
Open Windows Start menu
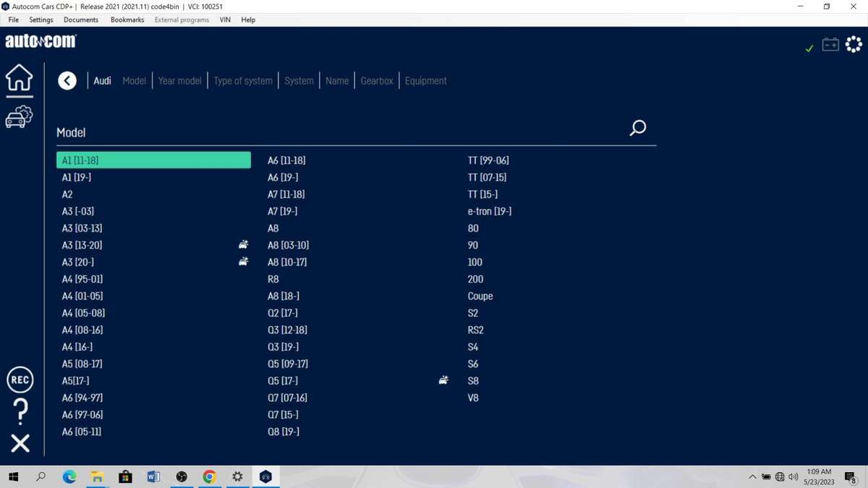(x=13, y=476)
